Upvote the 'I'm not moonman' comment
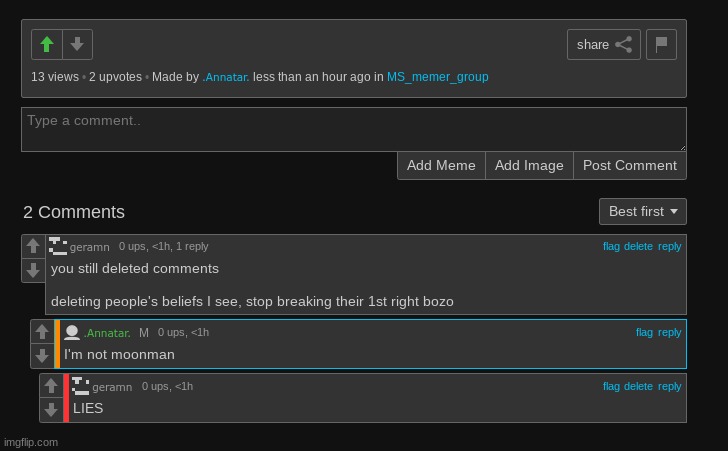The image size is (728, 451). coord(42,332)
